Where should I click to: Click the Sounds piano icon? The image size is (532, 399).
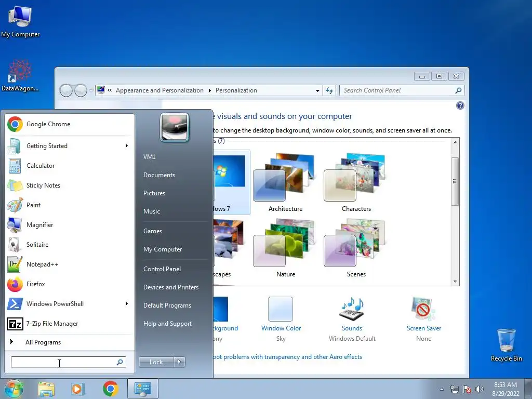tap(352, 309)
